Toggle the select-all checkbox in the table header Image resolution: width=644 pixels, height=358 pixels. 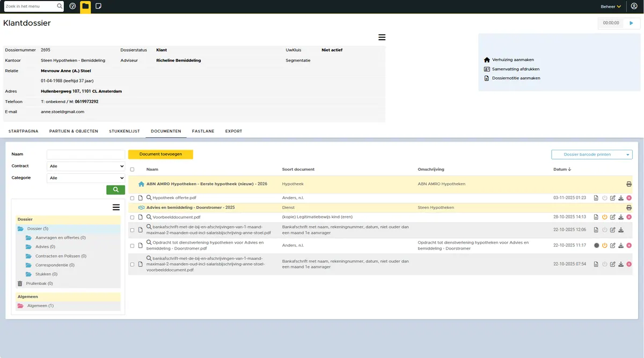point(133,170)
